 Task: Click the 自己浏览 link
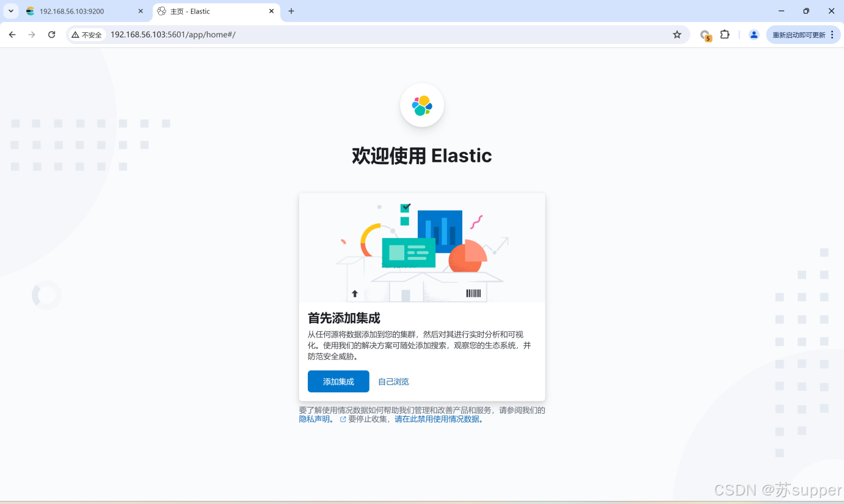pyautogui.click(x=393, y=381)
